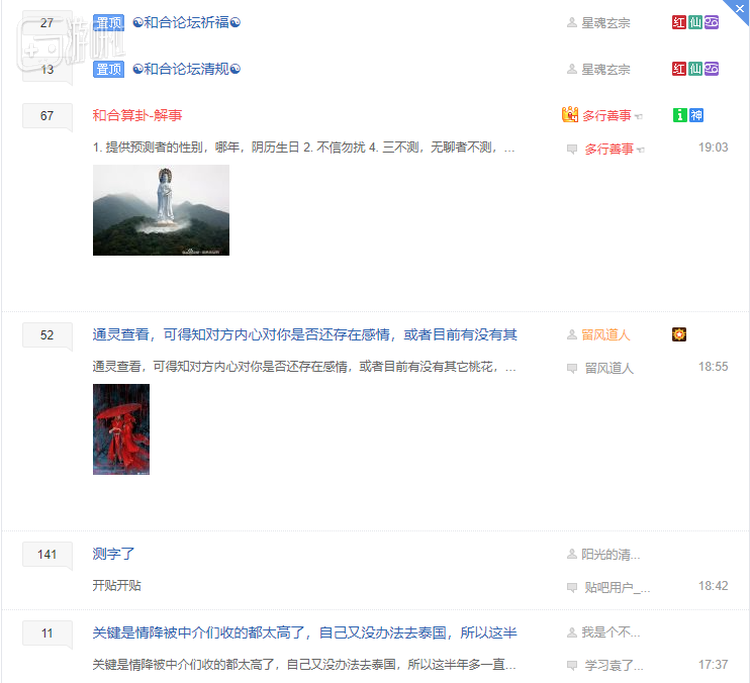The height and width of the screenshot is (683, 750).
Task: Click the Guanyin statue mountain thumbnail
Action: [161, 210]
